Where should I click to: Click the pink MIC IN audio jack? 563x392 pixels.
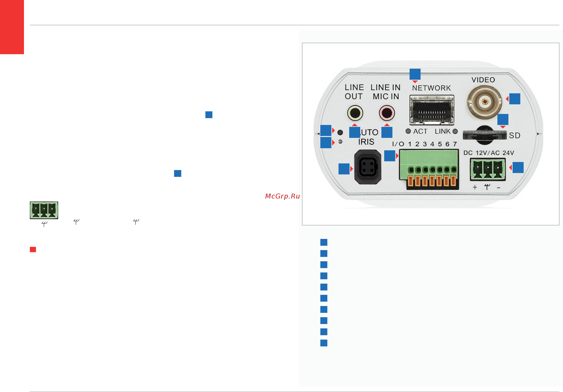[x=387, y=113]
